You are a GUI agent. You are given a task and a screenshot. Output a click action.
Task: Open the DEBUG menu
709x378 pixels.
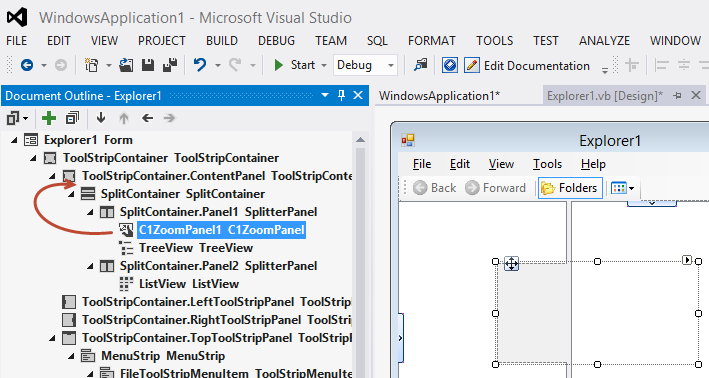(x=276, y=41)
